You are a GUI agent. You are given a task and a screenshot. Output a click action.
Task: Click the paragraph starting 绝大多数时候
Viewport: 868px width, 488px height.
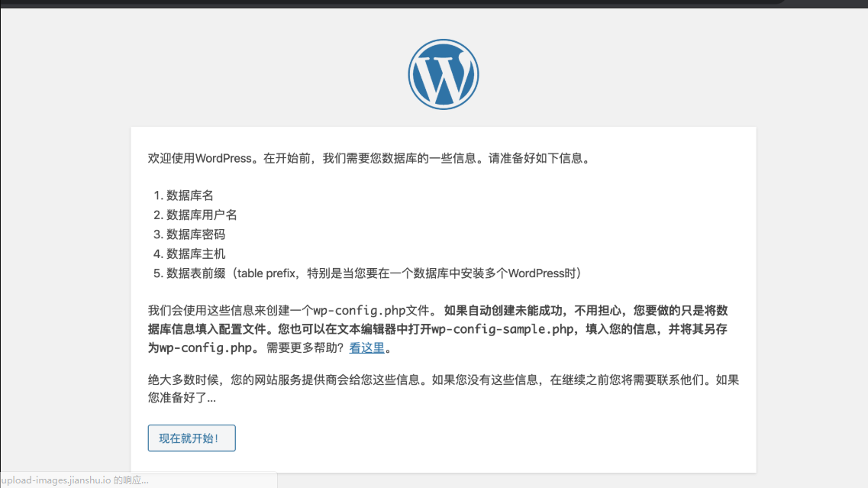point(444,389)
